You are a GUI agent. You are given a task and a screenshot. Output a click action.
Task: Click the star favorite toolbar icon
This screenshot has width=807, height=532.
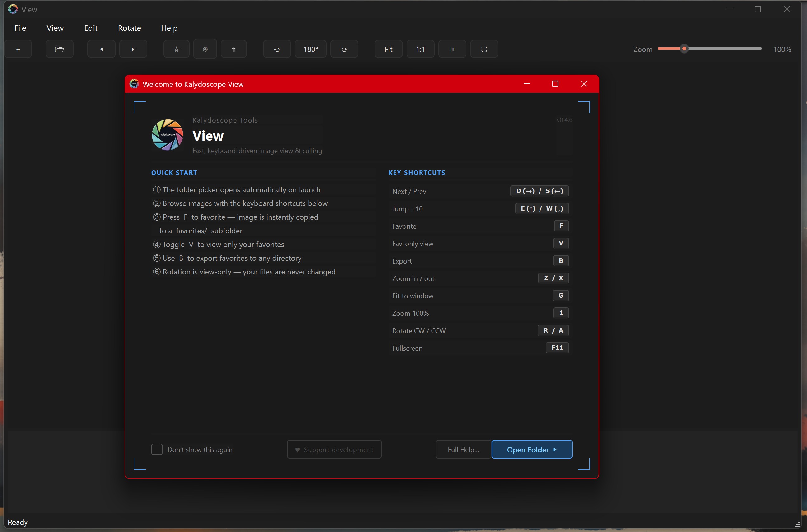pyautogui.click(x=176, y=49)
